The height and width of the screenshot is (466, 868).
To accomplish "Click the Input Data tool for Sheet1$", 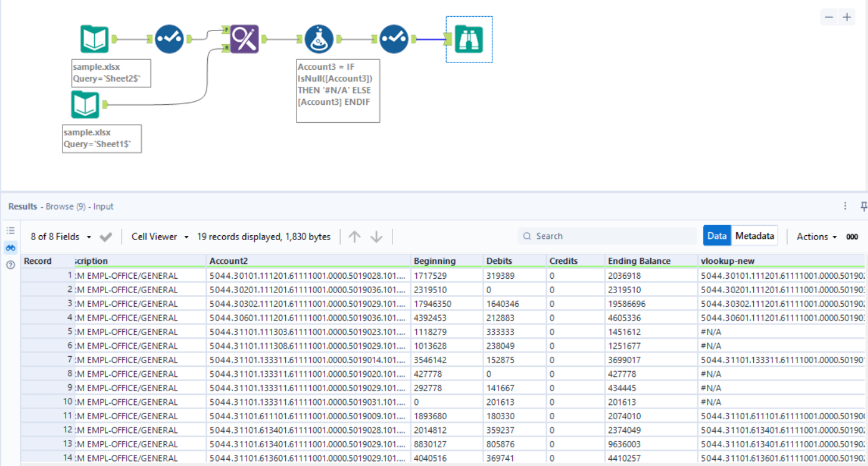I will click(x=85, y=104).
